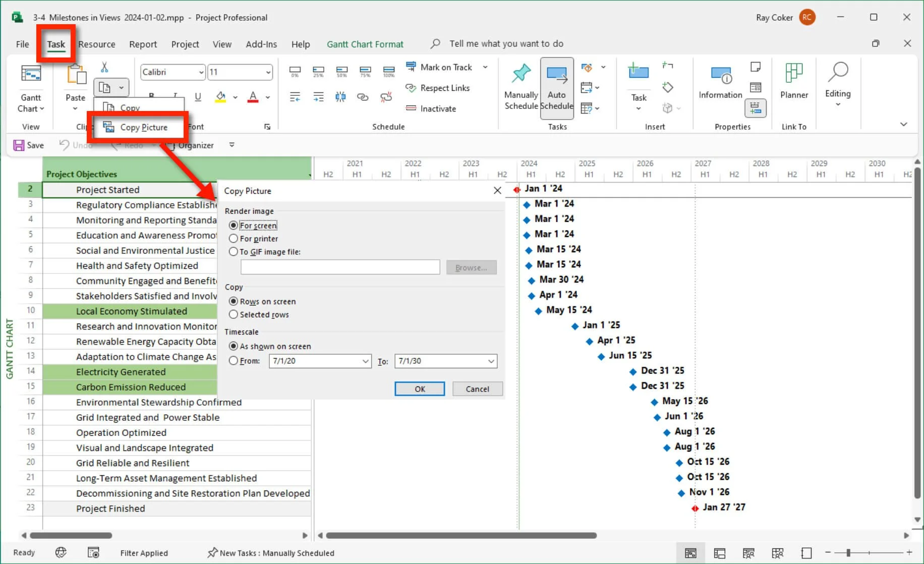Click the Browse button
This screenshot has width=924, height=564.
[471, 267]
